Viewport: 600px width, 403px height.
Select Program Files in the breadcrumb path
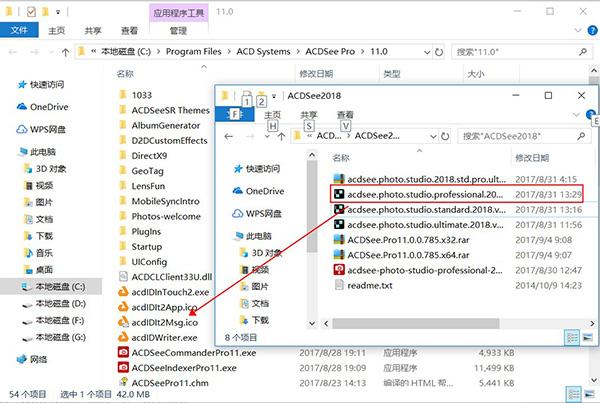pyautogui.click(x=193, y=52)
